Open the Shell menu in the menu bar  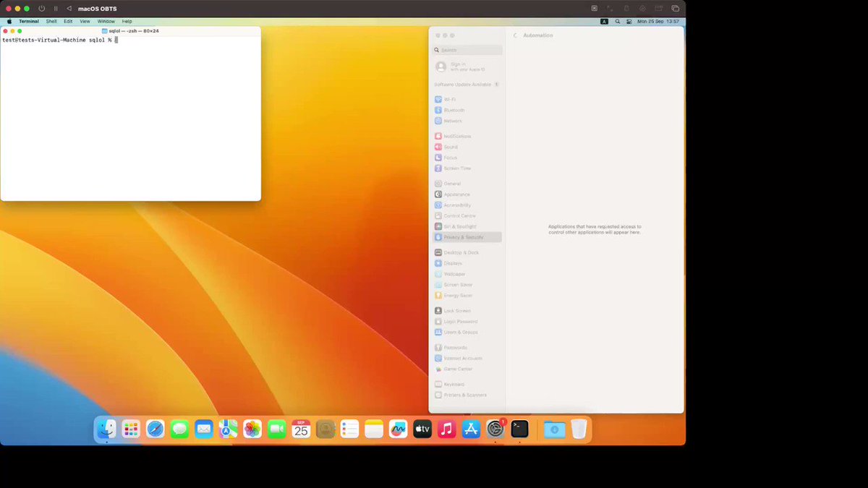tap(51, 22)
